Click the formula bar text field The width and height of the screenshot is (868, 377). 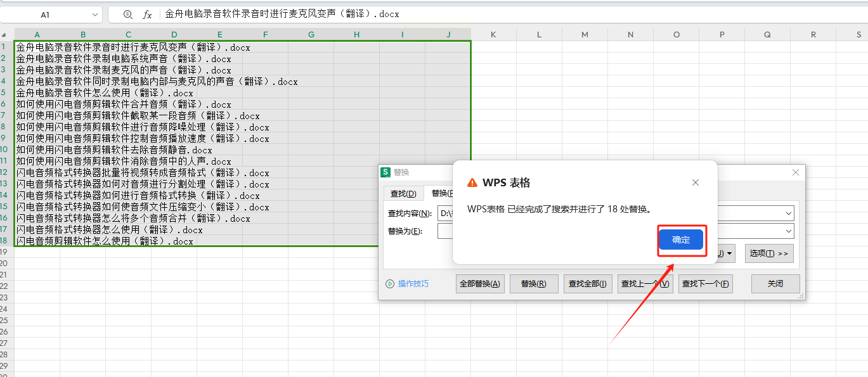514,14
